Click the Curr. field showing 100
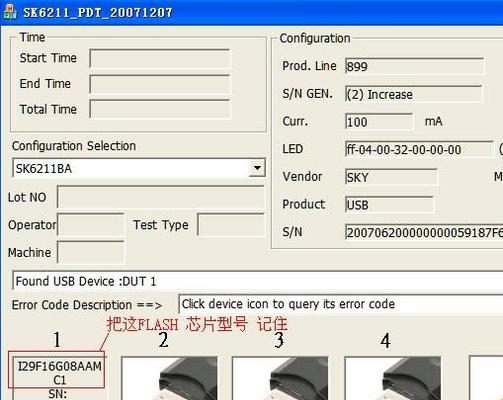Image resolution: width=503 pixels, height=400 pixels. (379, 122)
